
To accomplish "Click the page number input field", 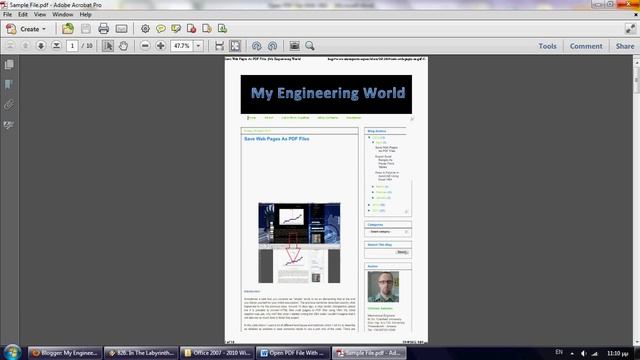I will [72, 46].
